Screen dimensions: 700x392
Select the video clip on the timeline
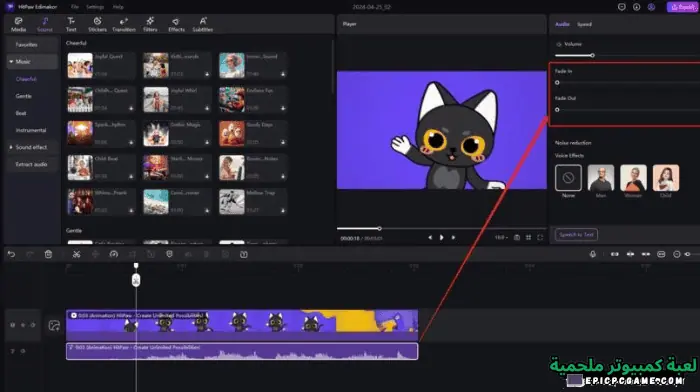(x=242, y=325)
